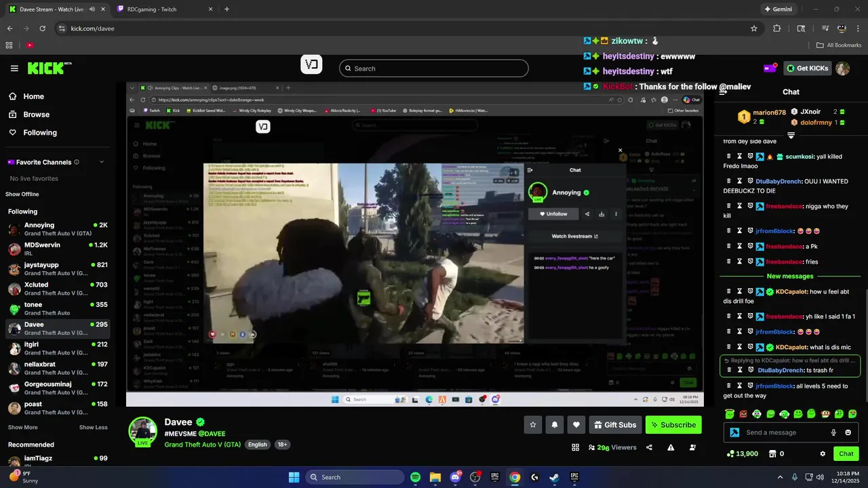Image resolution: width=868 pixels, height=488 pixels.
Task: Click the Replying to KDCapalot reference
Action: click(x=790, y=361)
